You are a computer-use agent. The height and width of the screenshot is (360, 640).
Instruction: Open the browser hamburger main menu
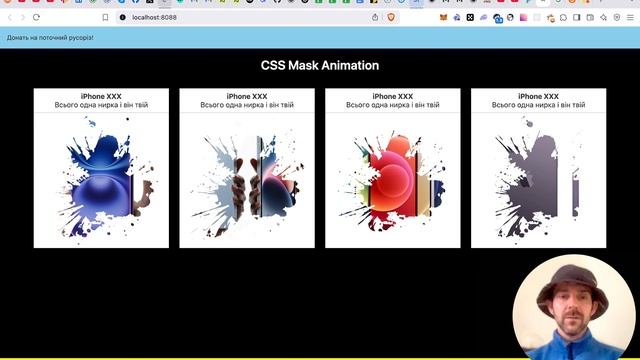(x=630, y=18)
